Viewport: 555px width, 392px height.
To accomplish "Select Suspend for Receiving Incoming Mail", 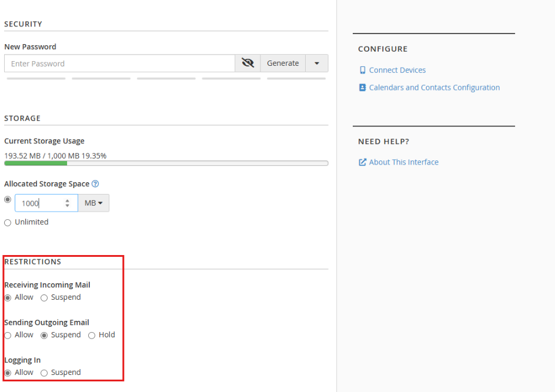I will click(x=44, y=298).
